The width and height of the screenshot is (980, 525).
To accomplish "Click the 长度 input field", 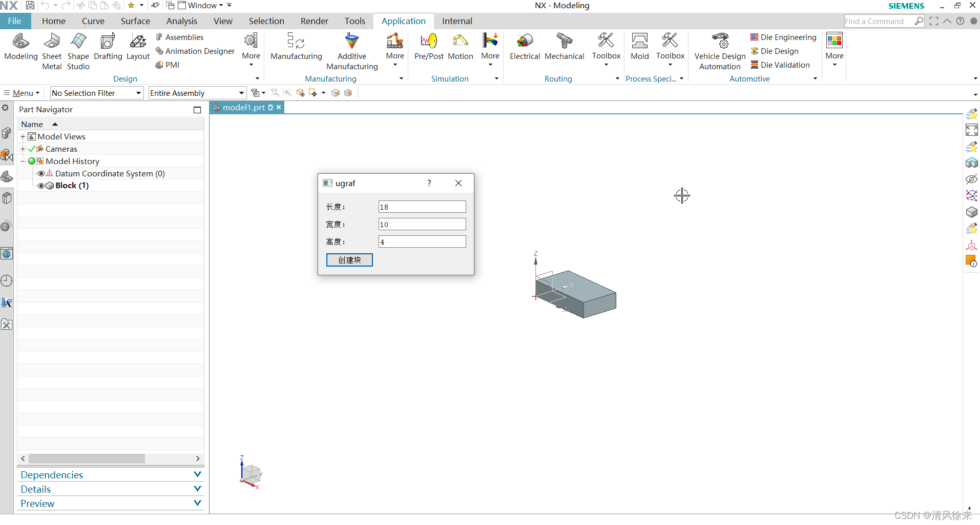I will click(x=422, y=207).
